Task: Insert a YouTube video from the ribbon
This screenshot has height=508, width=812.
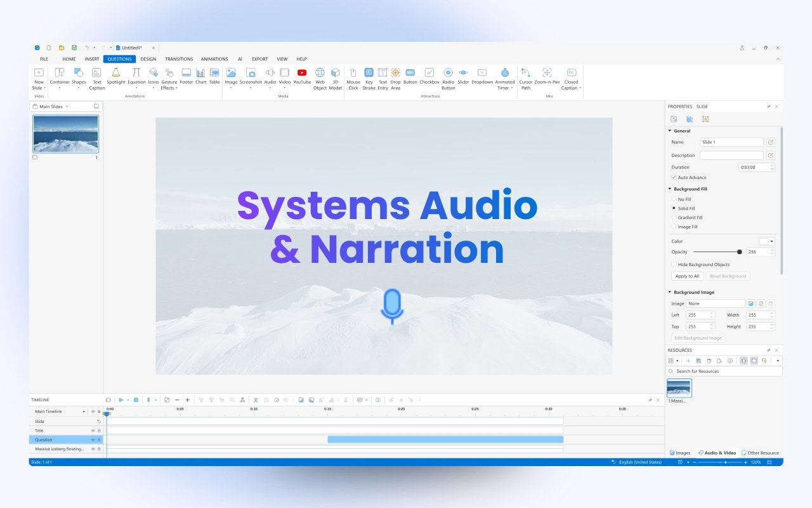Action: (301, 77)
